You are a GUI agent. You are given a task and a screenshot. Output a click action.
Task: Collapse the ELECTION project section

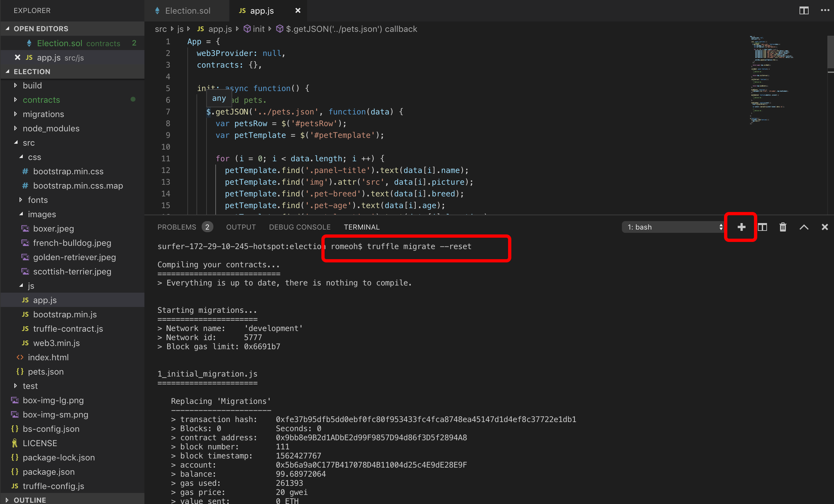pos(32,72)
